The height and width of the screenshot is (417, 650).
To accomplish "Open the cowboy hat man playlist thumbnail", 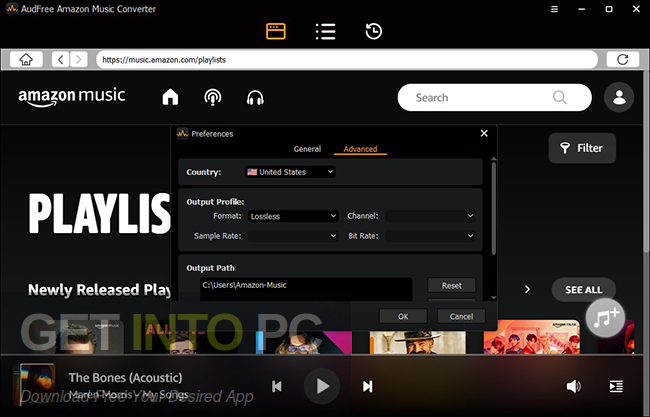I will click(417, 341).
